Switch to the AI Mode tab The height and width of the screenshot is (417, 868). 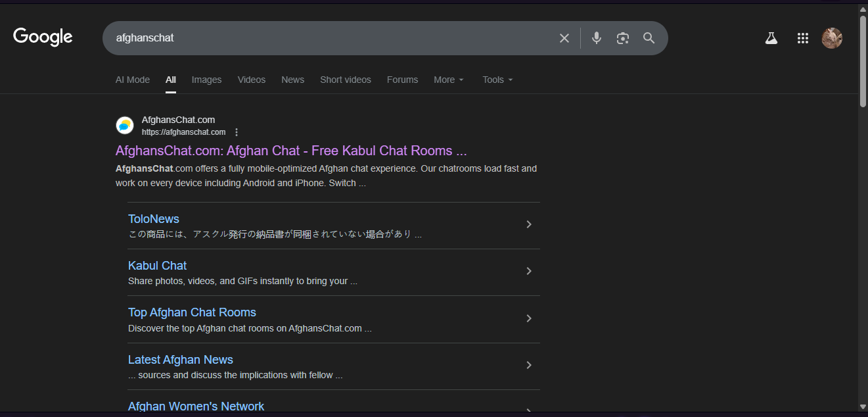(133, 80)
